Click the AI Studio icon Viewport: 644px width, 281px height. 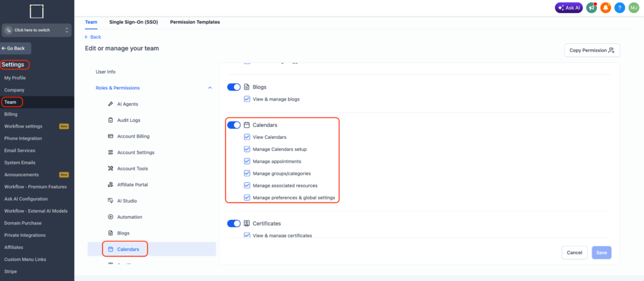111,201
